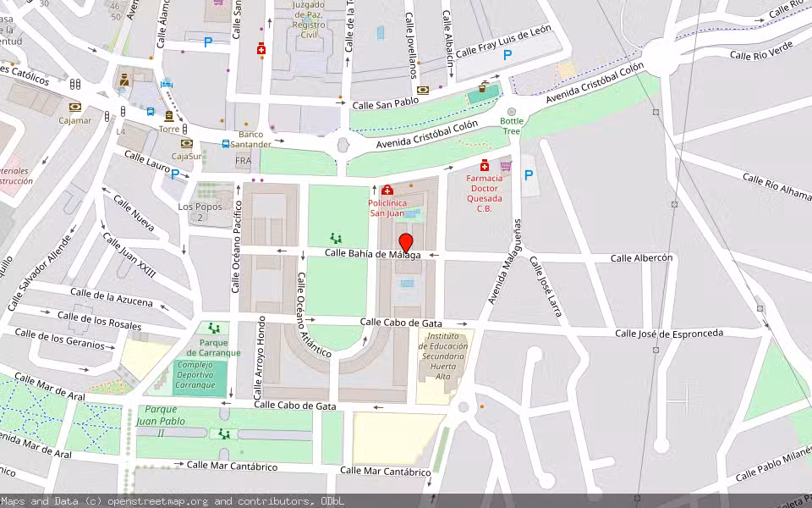This screenshot has height=508, width=812.
Task: Select the red pharmacy icon near Juzgado de Paz
Action: [x=261, y=49]
